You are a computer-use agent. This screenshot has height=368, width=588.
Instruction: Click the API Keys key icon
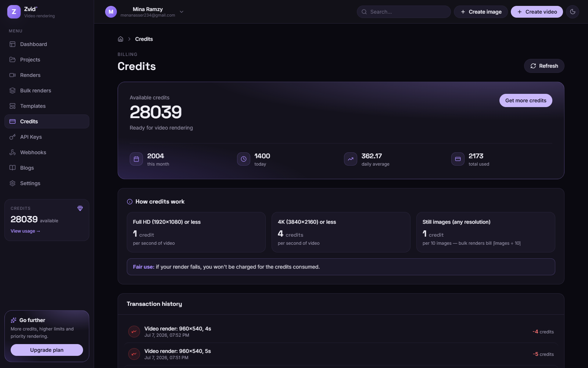[12, 137]
